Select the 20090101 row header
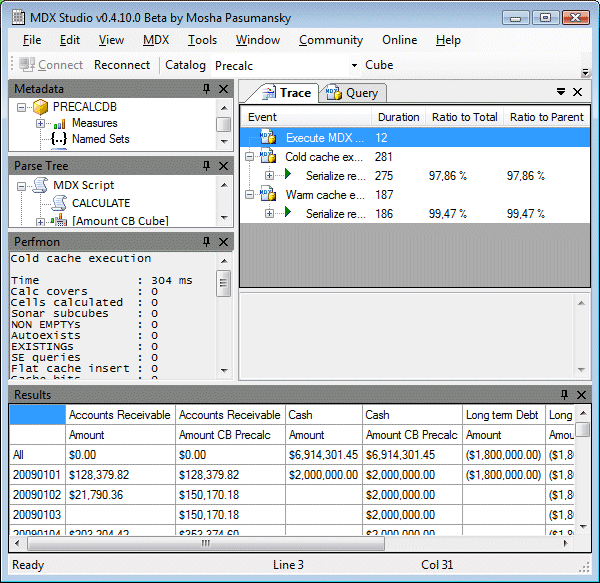The height and width of the screenshot is (583, 600). 37,475
